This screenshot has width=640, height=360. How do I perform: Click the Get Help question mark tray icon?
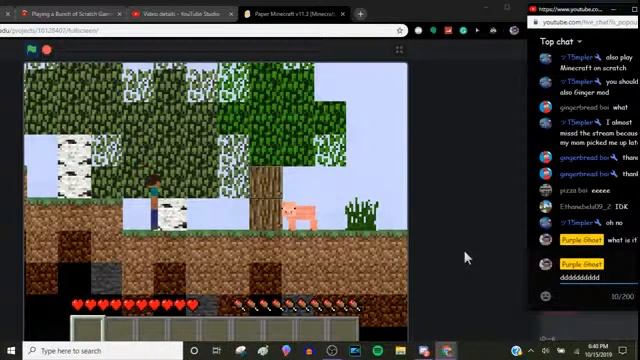[516, 351]
